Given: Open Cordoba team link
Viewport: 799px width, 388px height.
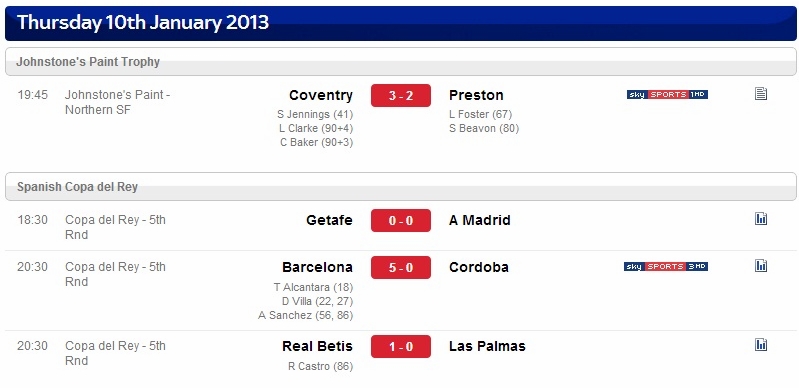Looking at the screenshot, I should [x=478, y=267].
